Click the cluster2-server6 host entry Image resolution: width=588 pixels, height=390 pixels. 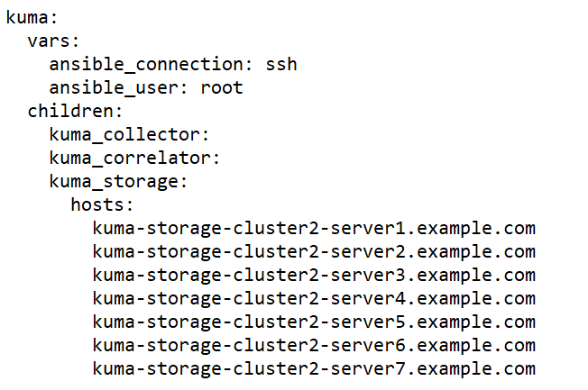(x=314, y=345)
